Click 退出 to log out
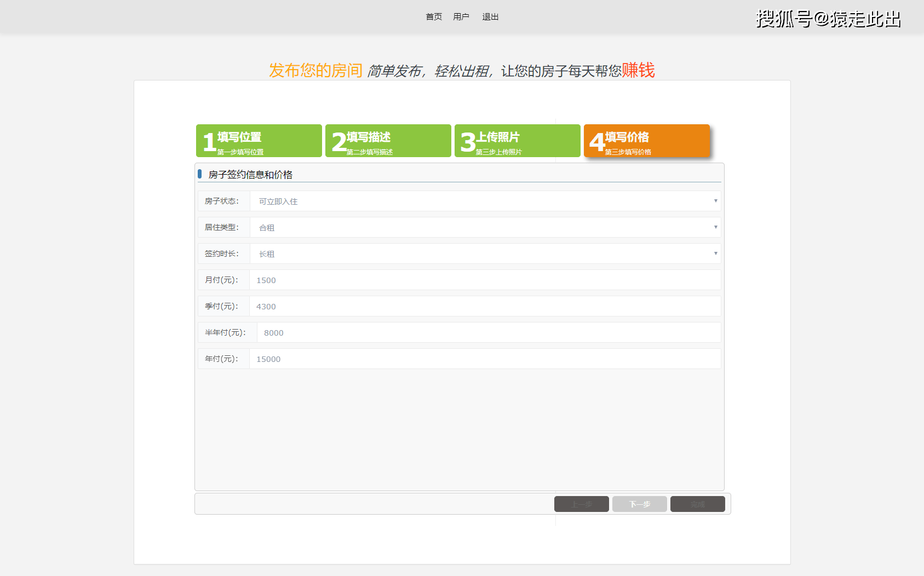 pos(490,17)
